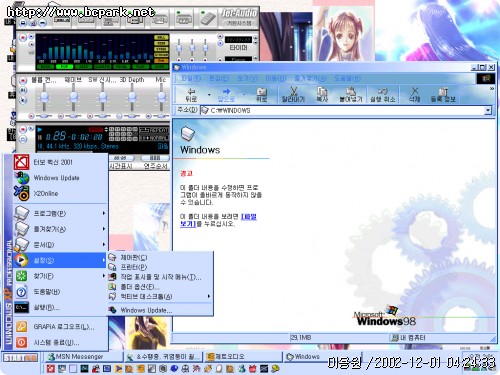Expand Programs (프로그램) submenu in start menu
The image size is (500, 375).
(60, 213)
